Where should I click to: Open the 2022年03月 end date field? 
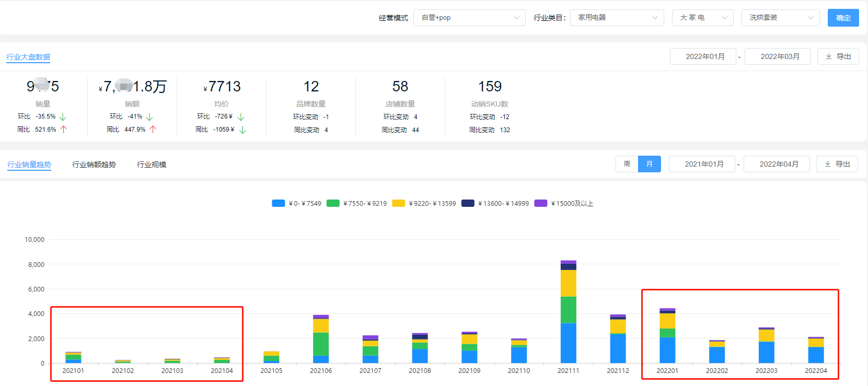tap(778, 56)
